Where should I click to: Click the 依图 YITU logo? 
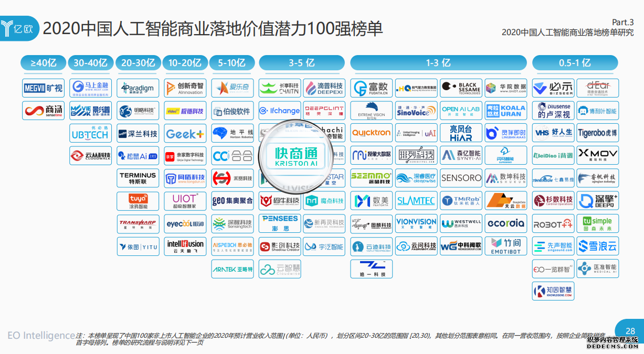(x=138, y=246)
